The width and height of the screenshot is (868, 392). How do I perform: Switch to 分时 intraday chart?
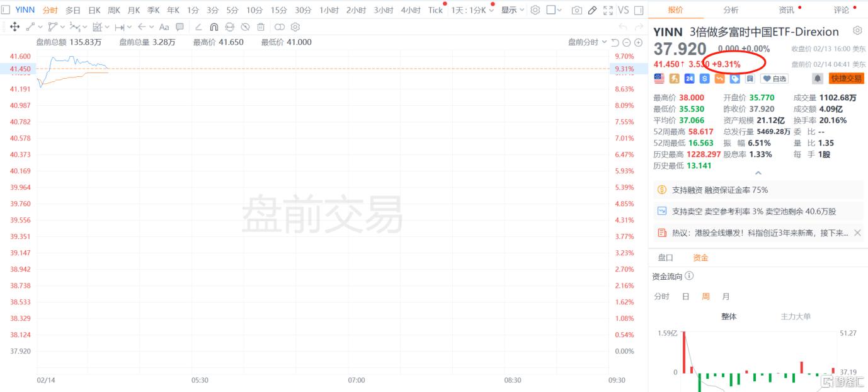click(50, 10)
